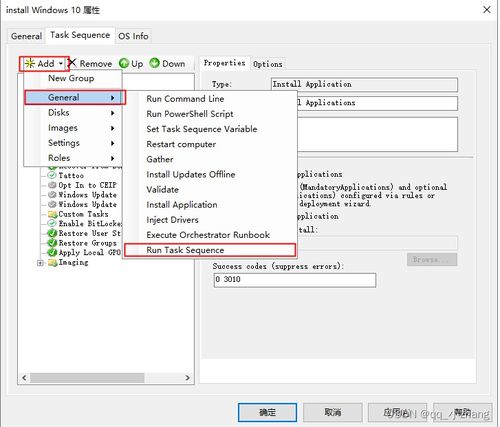Select the Custom Tasks folder
The image size is (500, 427).
pos(83,214)
